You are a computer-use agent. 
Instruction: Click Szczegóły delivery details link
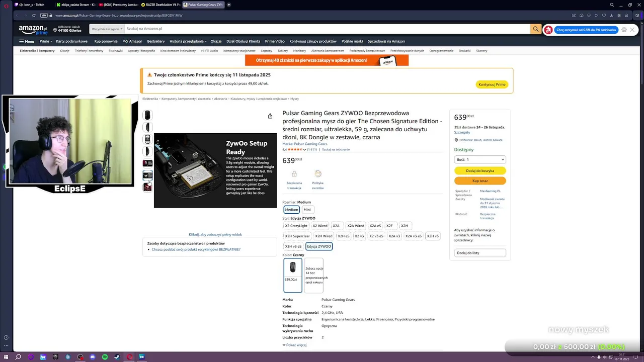[x=462, y=132]
